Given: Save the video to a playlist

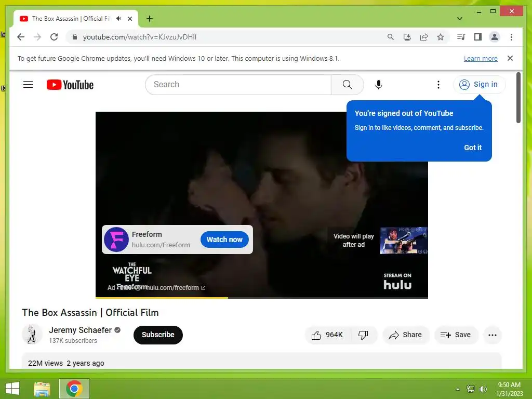Looking at the screenshot, I should tap(456, 335).
